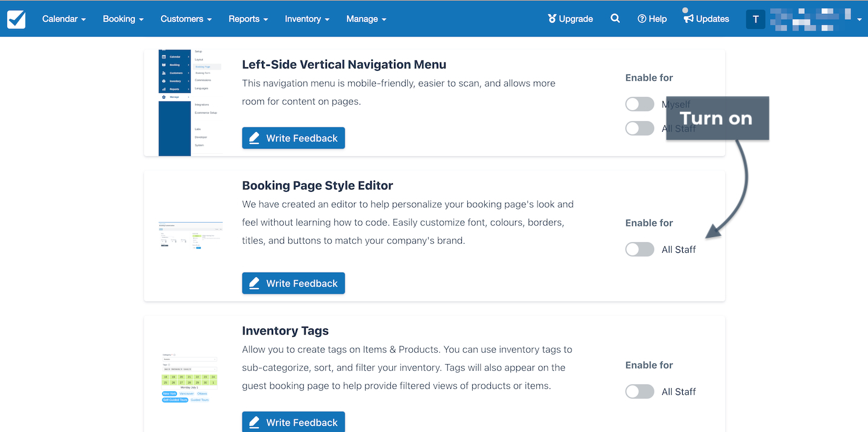Click pencil icon on Inventory Tags feedback button
Screen dimensions: 868x432
(x=254, y=422)
